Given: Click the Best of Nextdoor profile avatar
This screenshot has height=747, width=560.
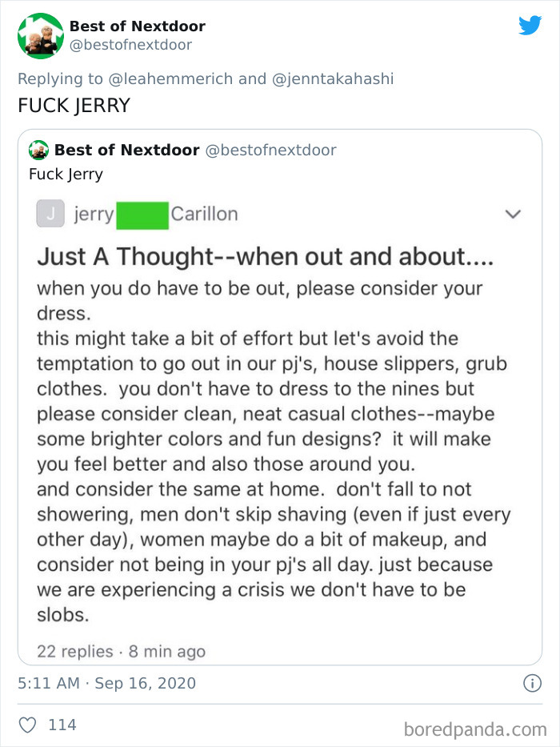Looking at the screenshot, I should coord(40,35).
